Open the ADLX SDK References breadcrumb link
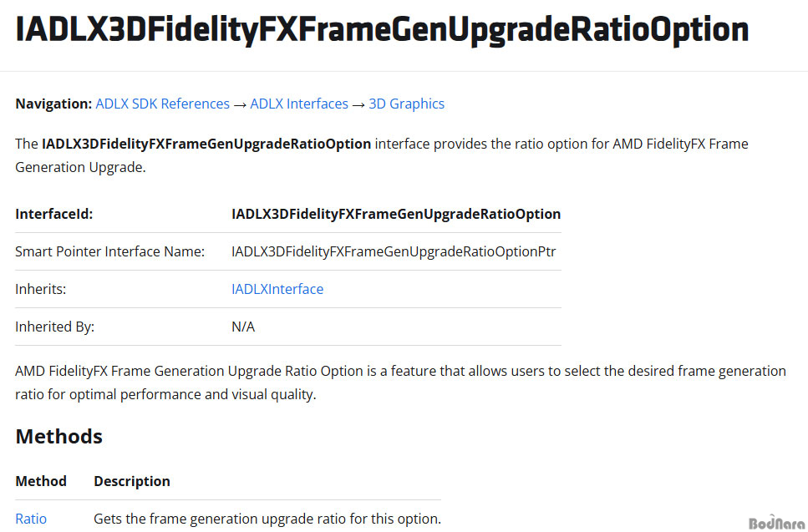 pyautogui.click(x=162, y=104)
